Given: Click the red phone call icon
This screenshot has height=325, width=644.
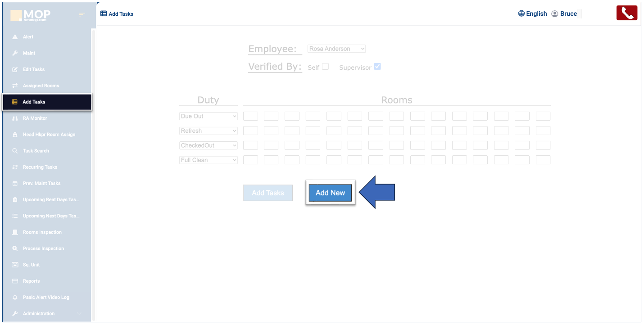Looking at the screenshot, I should [626, 13].
